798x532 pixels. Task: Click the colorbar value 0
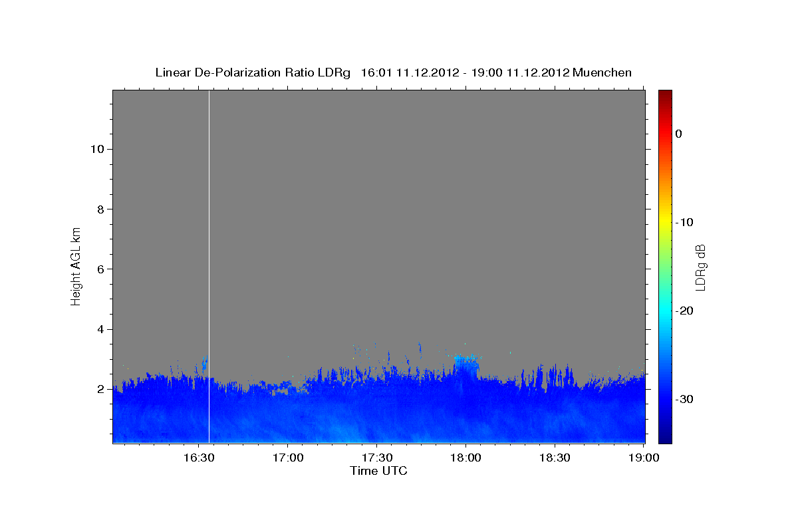coord(678,134)
